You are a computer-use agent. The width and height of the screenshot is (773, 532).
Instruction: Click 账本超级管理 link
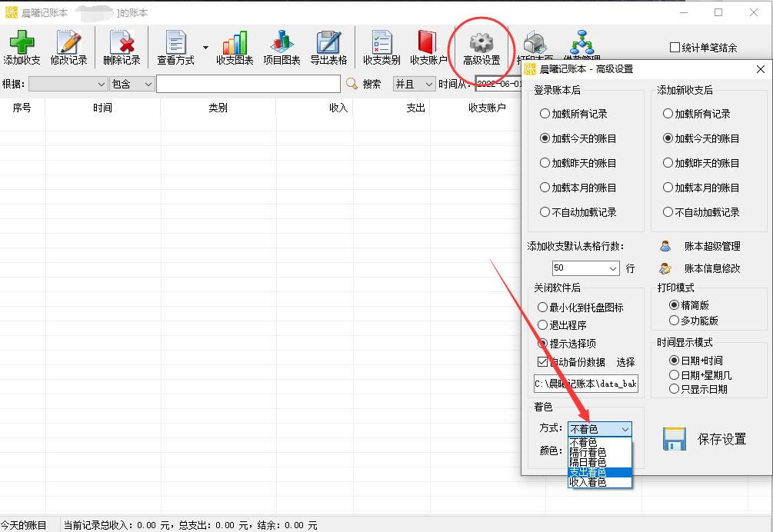pos(712,246)
